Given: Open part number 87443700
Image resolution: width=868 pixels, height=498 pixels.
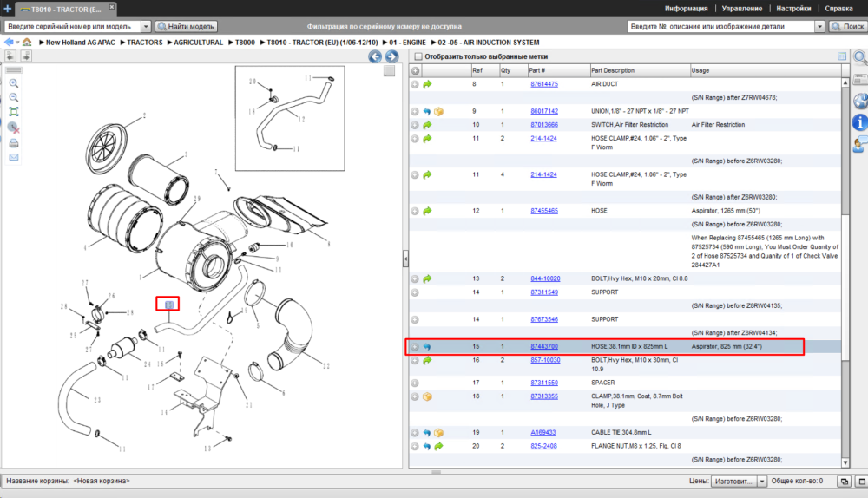Looking at the screenshot, I should (x=544, y=346).
